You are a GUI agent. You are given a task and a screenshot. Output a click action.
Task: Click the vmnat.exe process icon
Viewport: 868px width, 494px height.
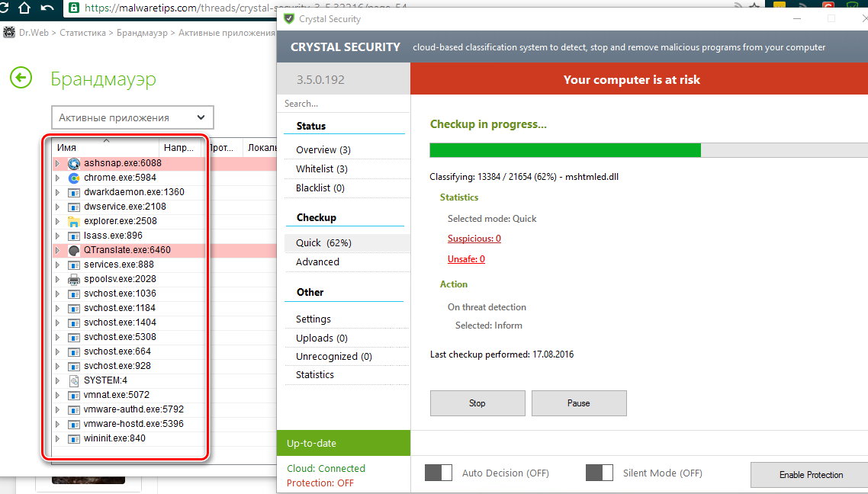74,396
